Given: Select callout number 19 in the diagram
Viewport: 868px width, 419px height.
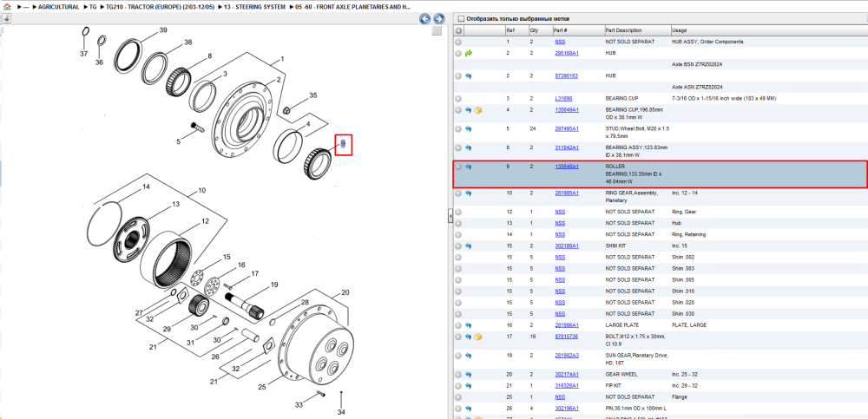Looking at the screenshot, I should point(274,285).
